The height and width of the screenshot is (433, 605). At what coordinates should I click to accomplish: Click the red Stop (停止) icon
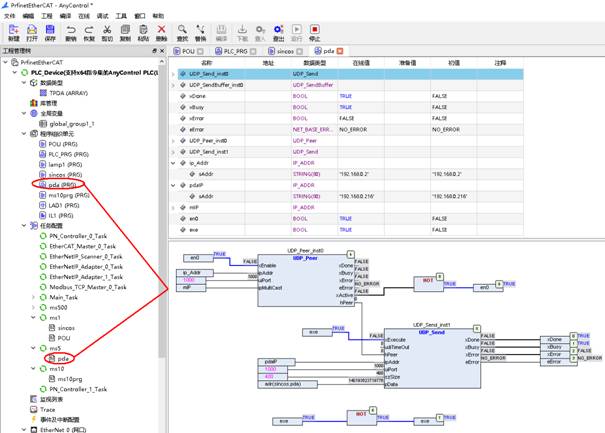point(315,31)
